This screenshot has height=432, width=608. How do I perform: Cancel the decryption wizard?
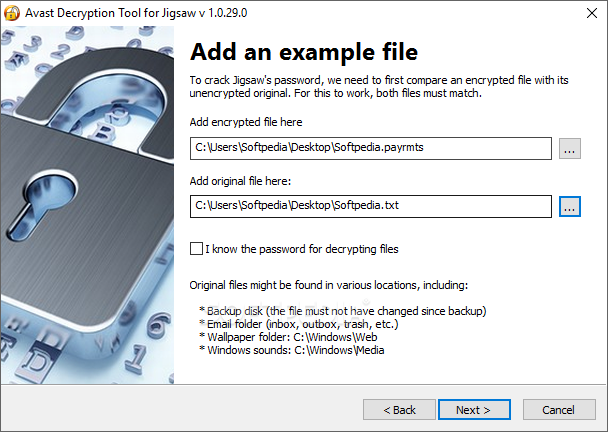click(559, 410)
